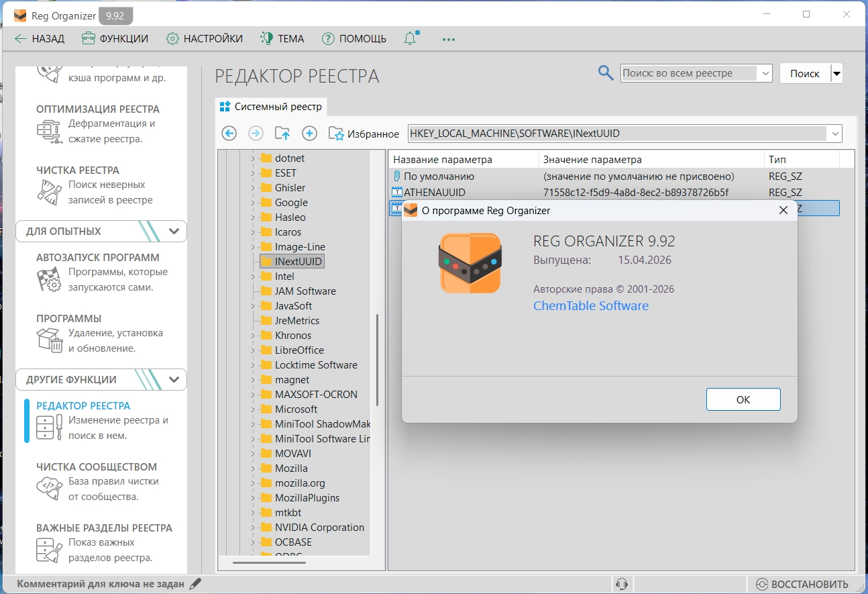The image size is (868, 594).
Task: Open the ТЕМА menu
Action: pos(282,39)
